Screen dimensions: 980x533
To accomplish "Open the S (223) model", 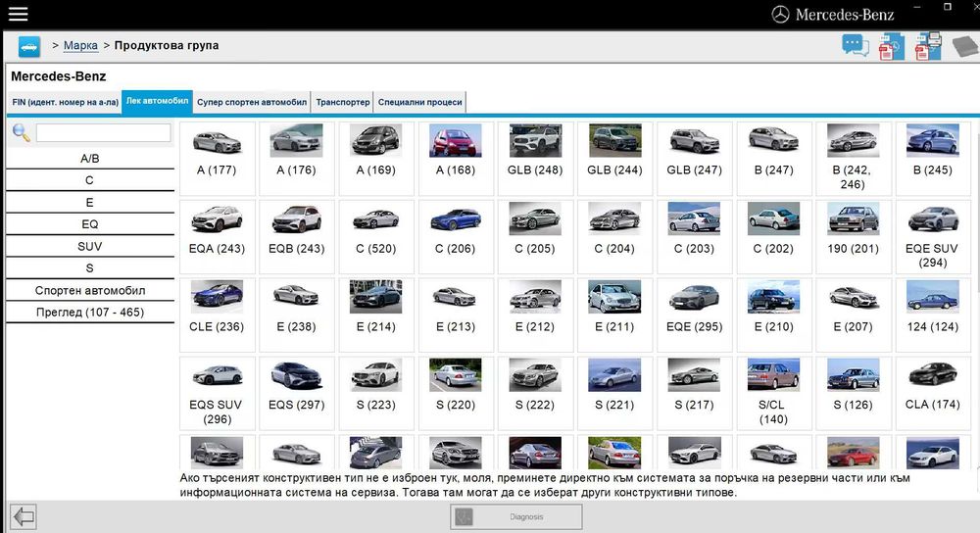I will click(x=376, y=393).
